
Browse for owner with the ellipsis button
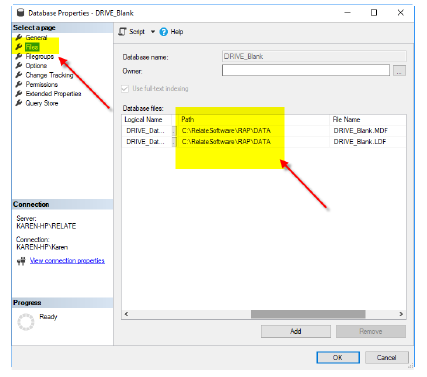[x=399, y=70]
